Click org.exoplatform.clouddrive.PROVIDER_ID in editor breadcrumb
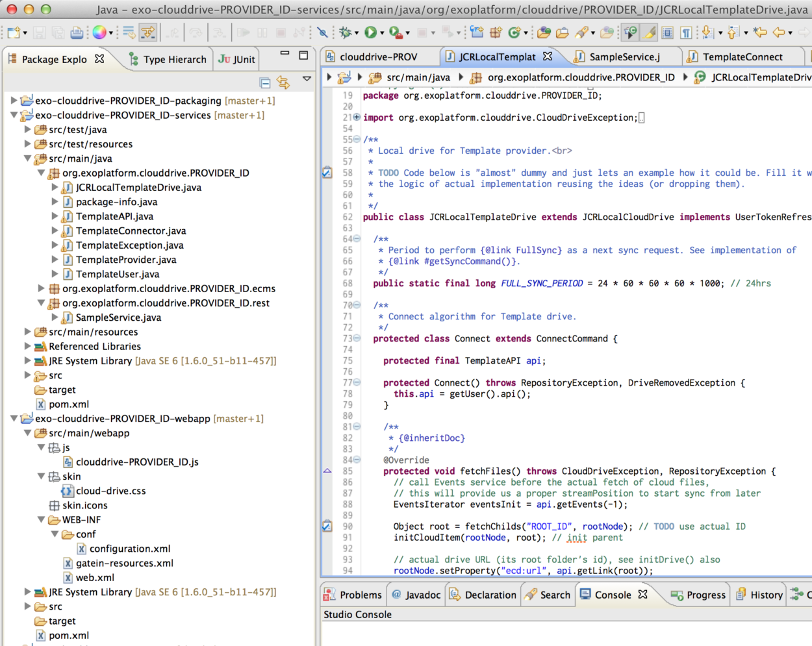Viewport: 812px width, 646px height. 581,77
